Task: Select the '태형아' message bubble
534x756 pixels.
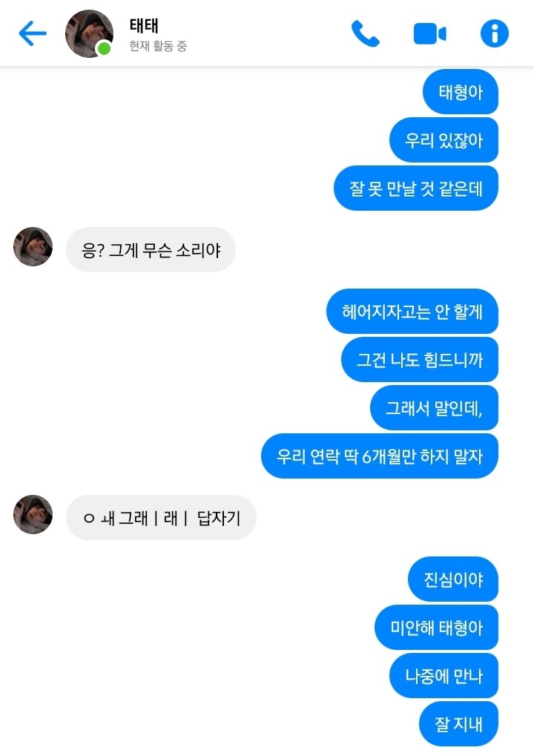Action: click(461, 91)
